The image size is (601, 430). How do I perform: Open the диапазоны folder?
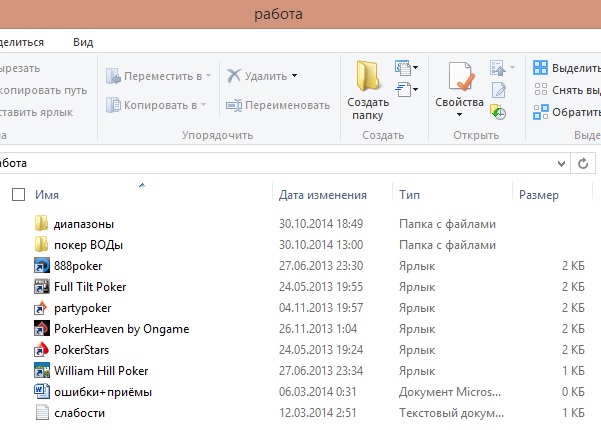83,223
